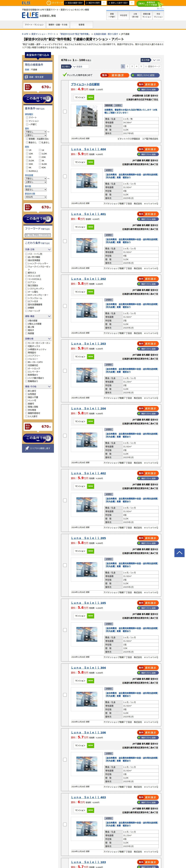Click the first この条件で検索 magnifier button
The height and width of the screenshot is (868, 186).
click(38, 98)
